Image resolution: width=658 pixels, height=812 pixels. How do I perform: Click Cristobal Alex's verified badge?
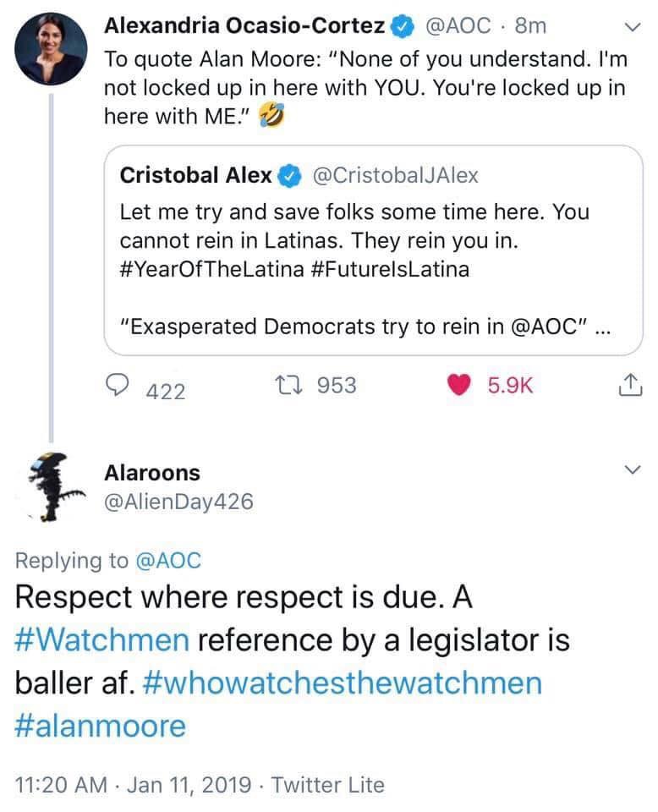point(290,176)
